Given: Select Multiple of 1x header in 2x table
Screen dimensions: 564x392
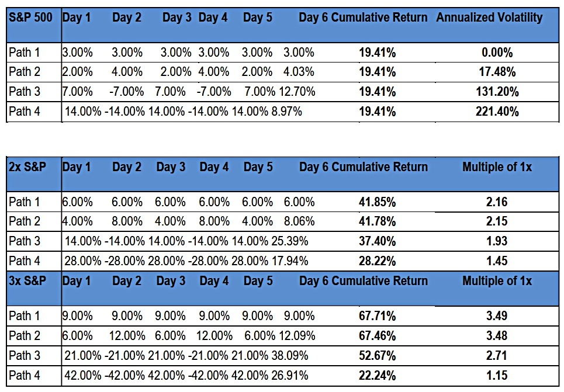Looking at the screenshot, I should point(497,167).
